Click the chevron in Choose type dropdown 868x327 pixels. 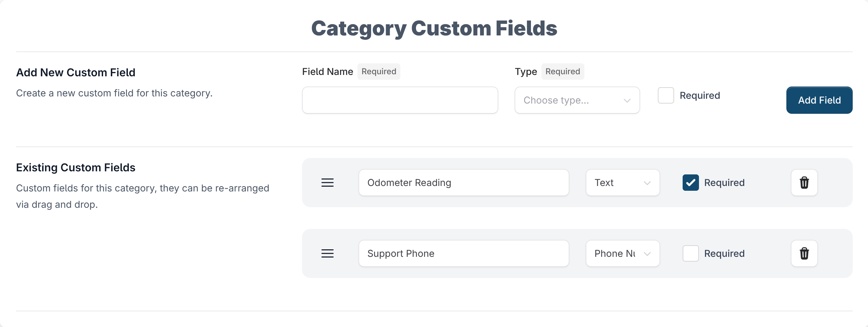tap(627, 100)
